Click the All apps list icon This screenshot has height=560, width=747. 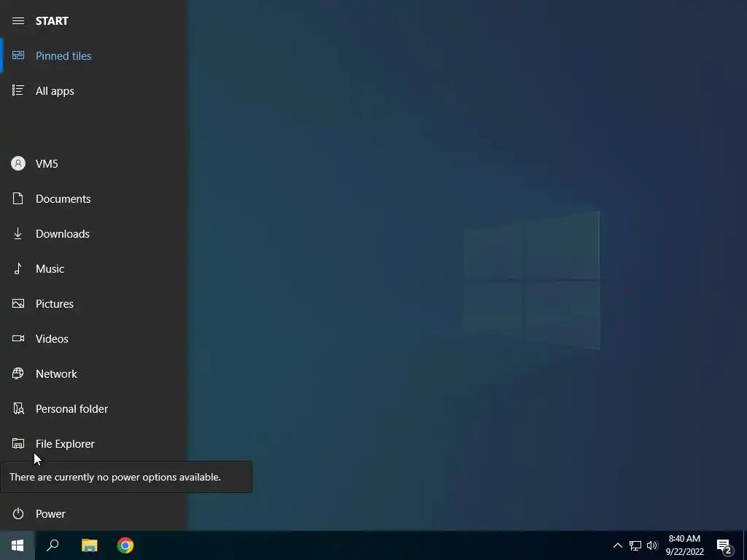pyautogui.click(x=18, y=90)
